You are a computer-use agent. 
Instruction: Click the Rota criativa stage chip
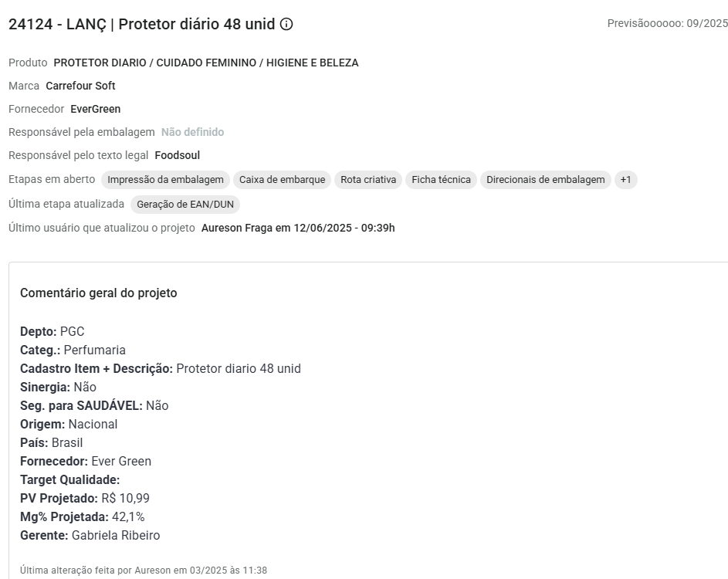tap(368, 180)
